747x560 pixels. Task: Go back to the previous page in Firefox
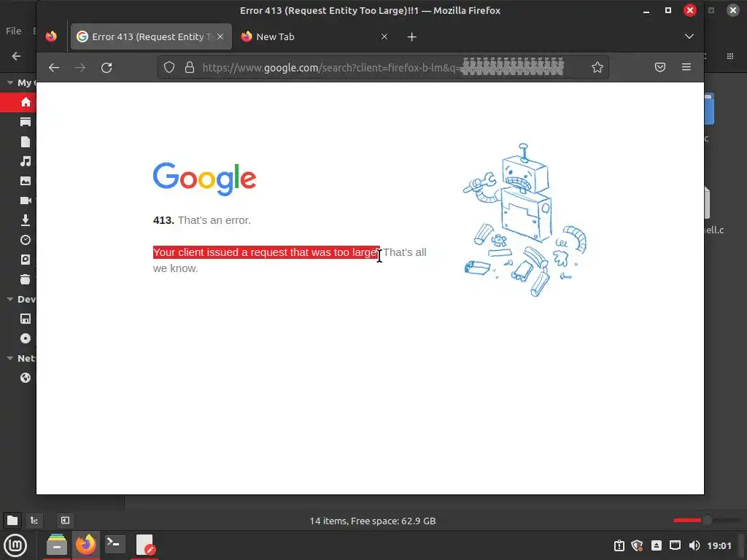[54, 68]
